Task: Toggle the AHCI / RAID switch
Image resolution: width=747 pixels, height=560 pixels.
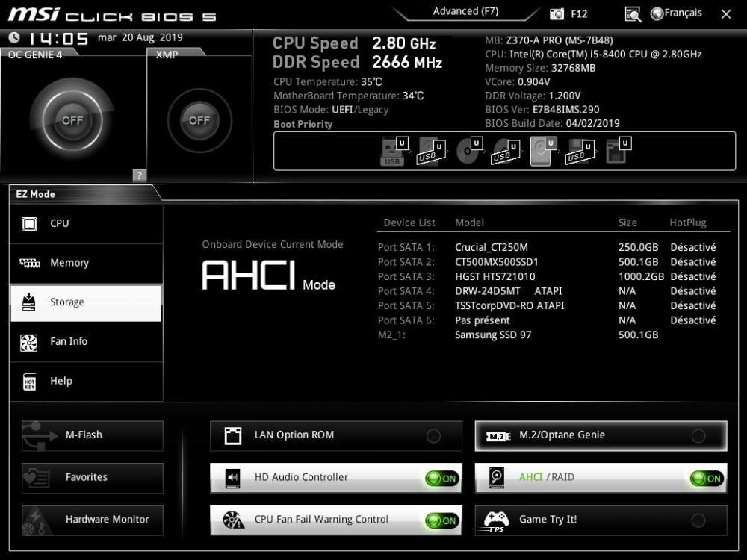Action: (706, 479)
